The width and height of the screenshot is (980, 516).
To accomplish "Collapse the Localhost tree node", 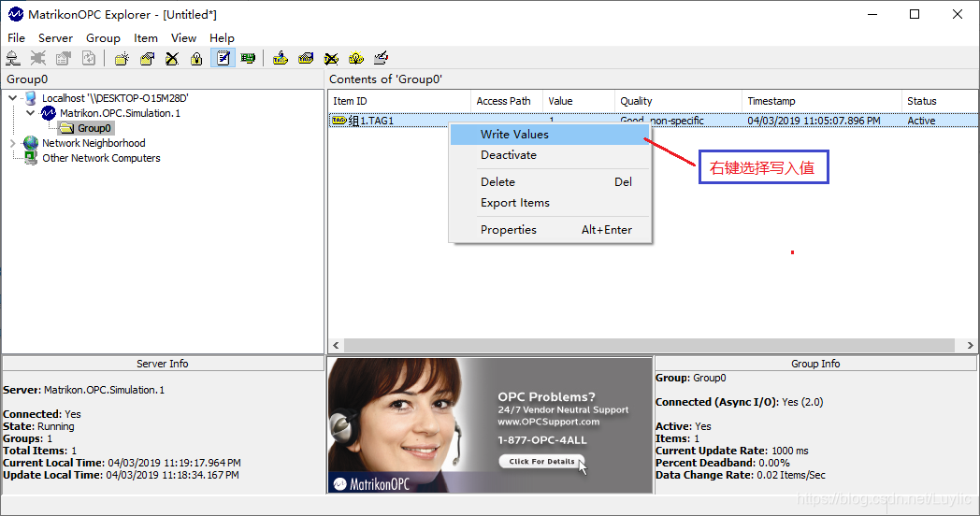I will coord(12,98).
